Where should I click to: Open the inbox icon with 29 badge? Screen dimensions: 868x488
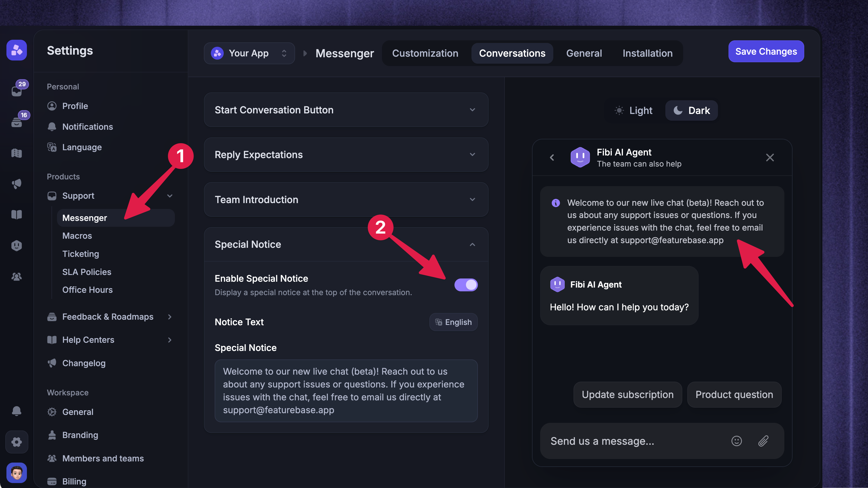click(x=16, y=91)
